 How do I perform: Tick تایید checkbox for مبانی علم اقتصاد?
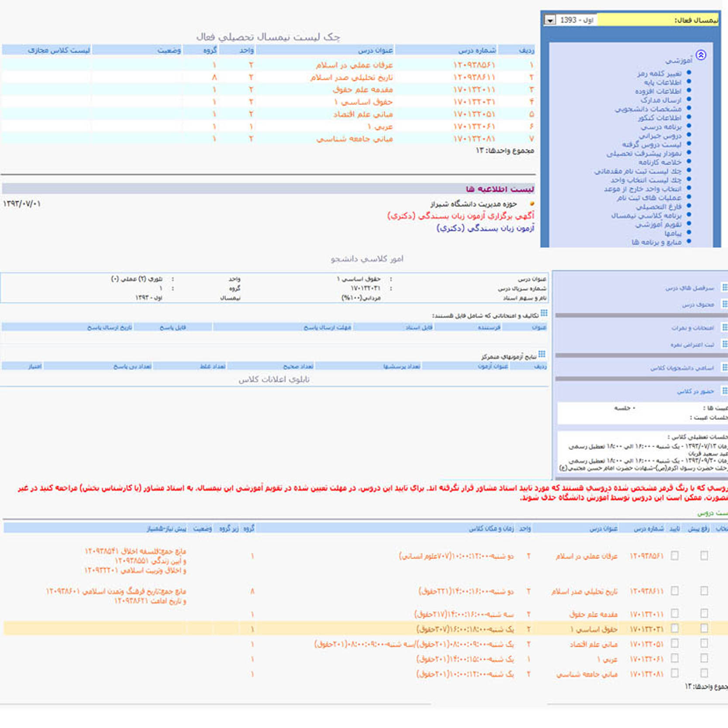pos(675,643)
